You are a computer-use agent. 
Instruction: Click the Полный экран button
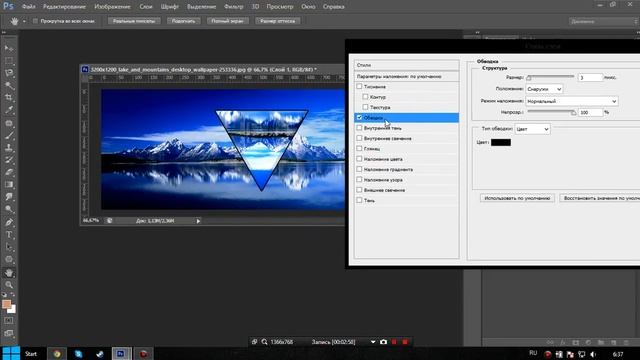pyautogui.click(x=227, y=21)
